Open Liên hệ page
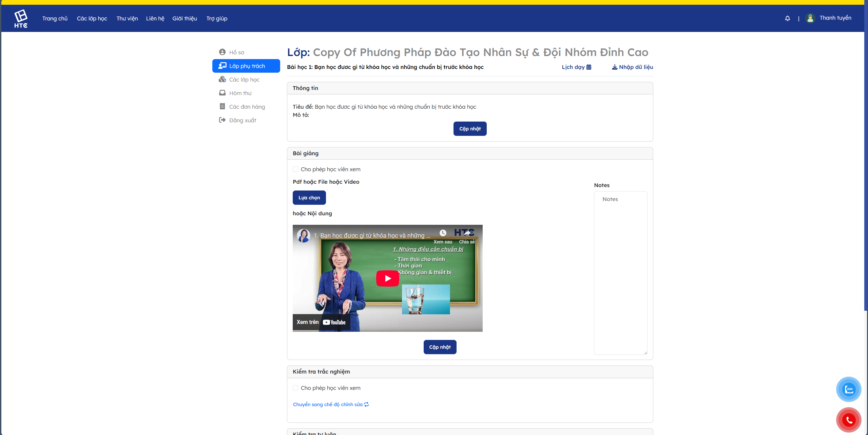The width and height of the screenshot is (868, 435). (155, 18)
